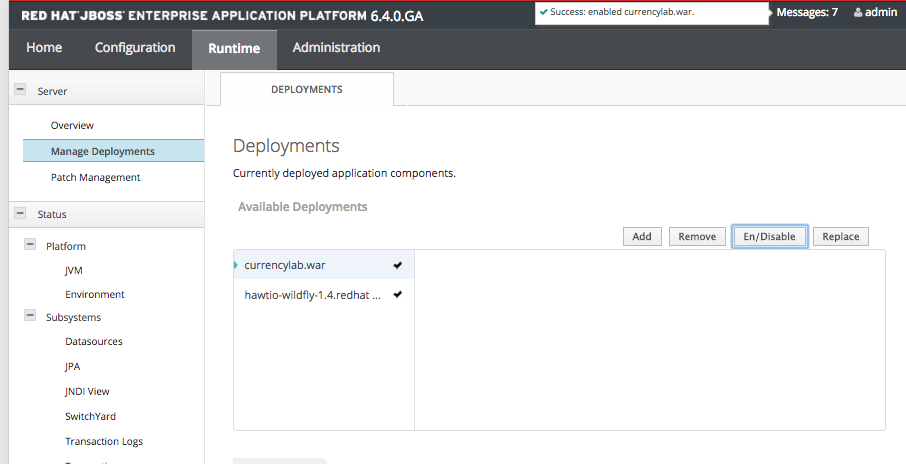Open the JVM status page
Viewport: 906px width, 464px height.
click(x=74, y=270)
